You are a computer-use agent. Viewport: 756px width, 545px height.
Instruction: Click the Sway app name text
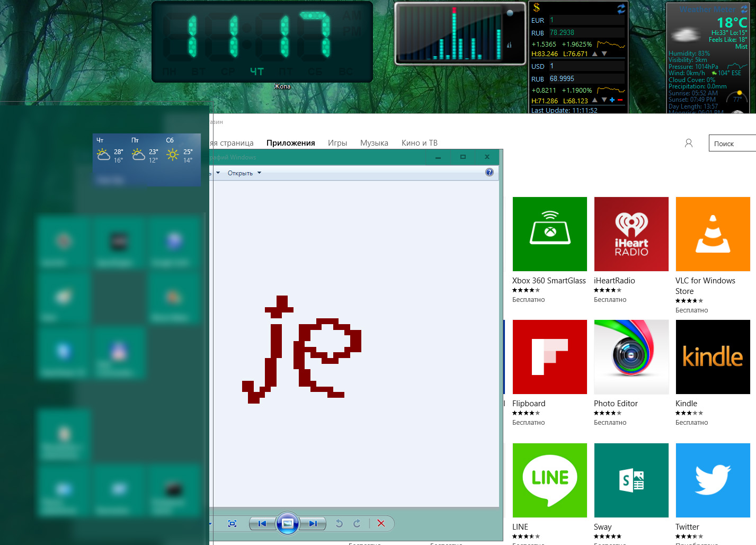coord(603,527)
